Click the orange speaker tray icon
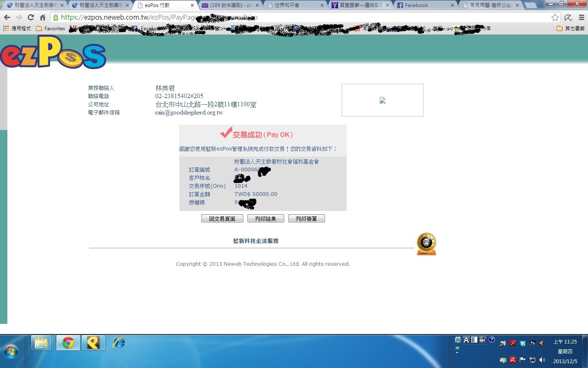Image resolution: width=588 pixels, height=368 pixels. (x=542, y=343)
